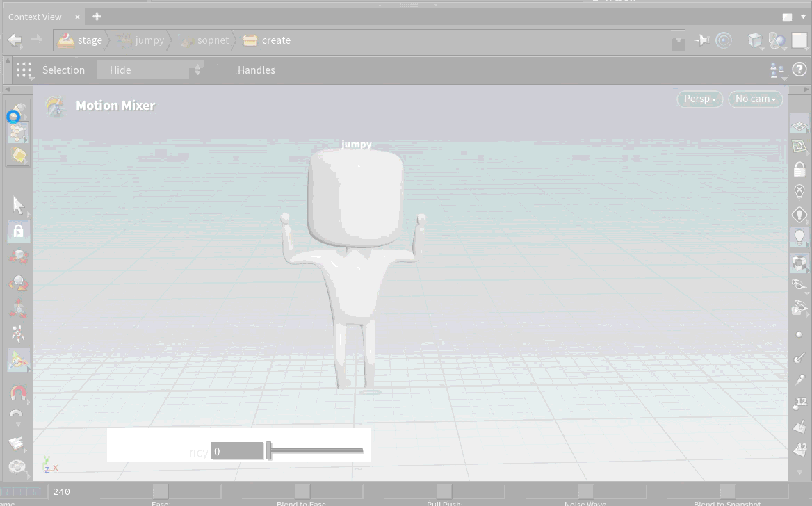Open the pane options dropdown arrow
This screenshot has width=812, height=506.
pos(803,17)
